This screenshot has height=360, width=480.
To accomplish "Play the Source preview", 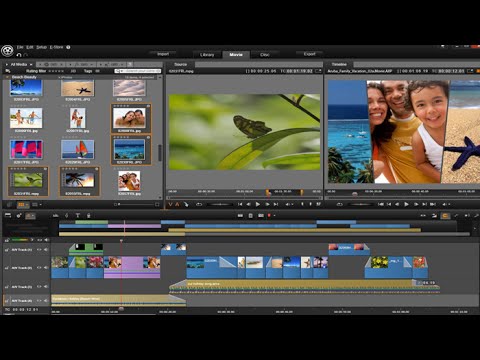I will click(258, 204).
